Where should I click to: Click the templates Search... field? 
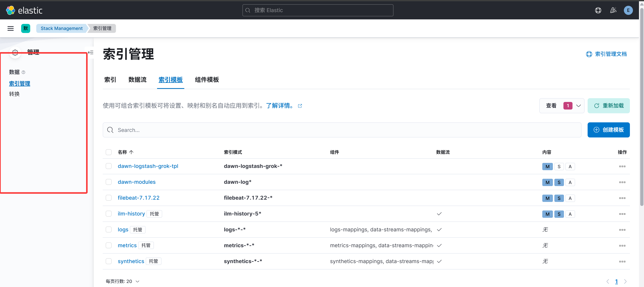[342, 130]
